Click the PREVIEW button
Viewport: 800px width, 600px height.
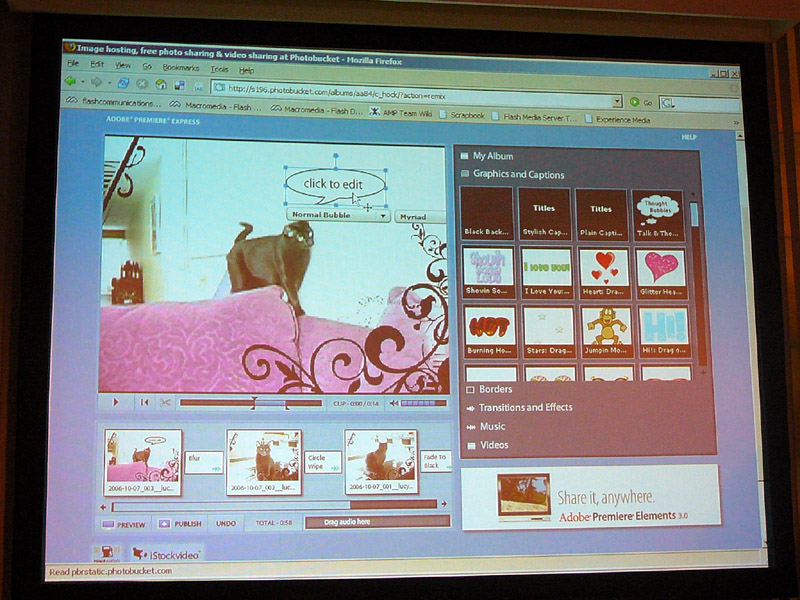pos(124,524)
